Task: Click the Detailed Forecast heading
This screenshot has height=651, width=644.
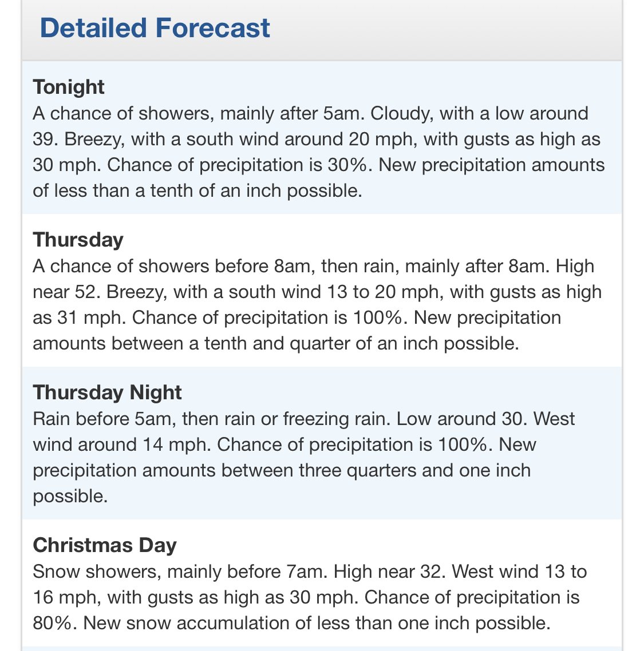Action: (155, 28)
